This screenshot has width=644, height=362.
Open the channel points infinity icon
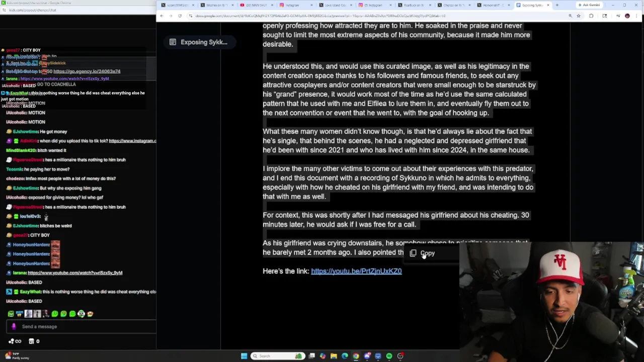[x=15, y=341]
